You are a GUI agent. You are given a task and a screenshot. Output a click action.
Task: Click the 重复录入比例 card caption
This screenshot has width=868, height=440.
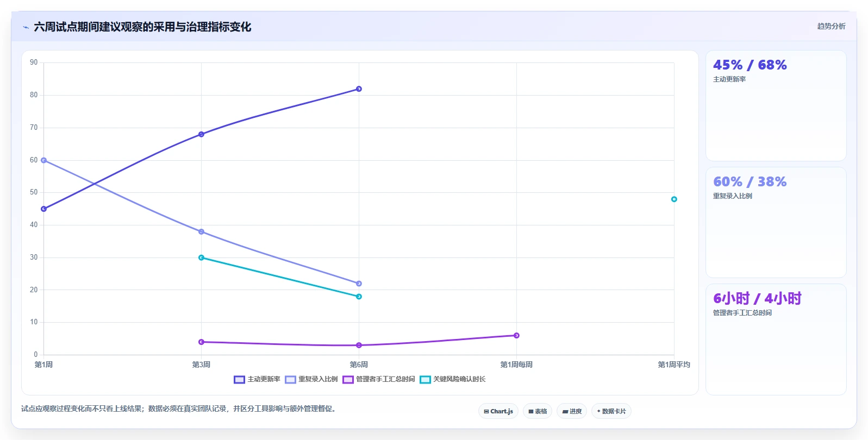pyautogui.click(x=733, y=196)
